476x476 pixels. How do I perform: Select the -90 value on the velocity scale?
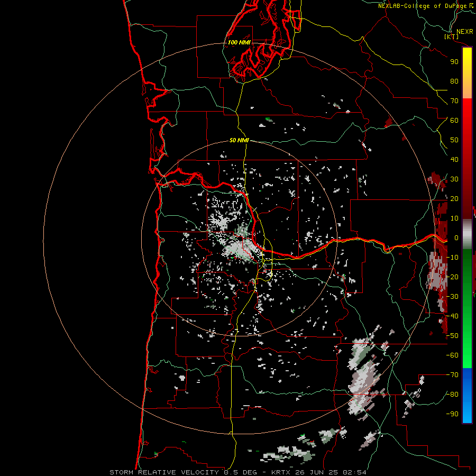[452, 414]
